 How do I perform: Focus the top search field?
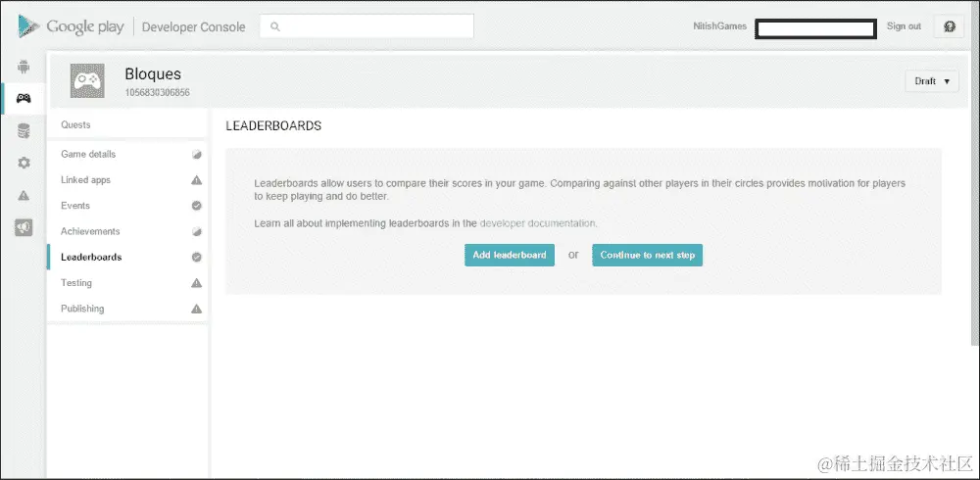click(367, 26)
